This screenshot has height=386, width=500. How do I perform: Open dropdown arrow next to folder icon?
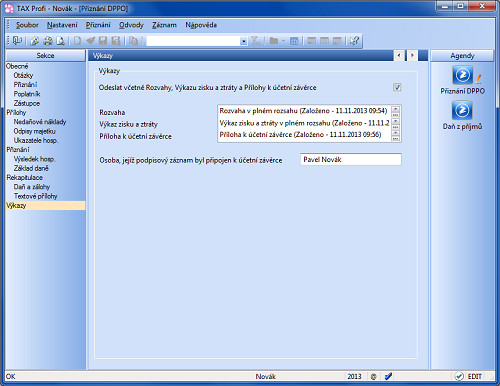[x=283, y=41]
